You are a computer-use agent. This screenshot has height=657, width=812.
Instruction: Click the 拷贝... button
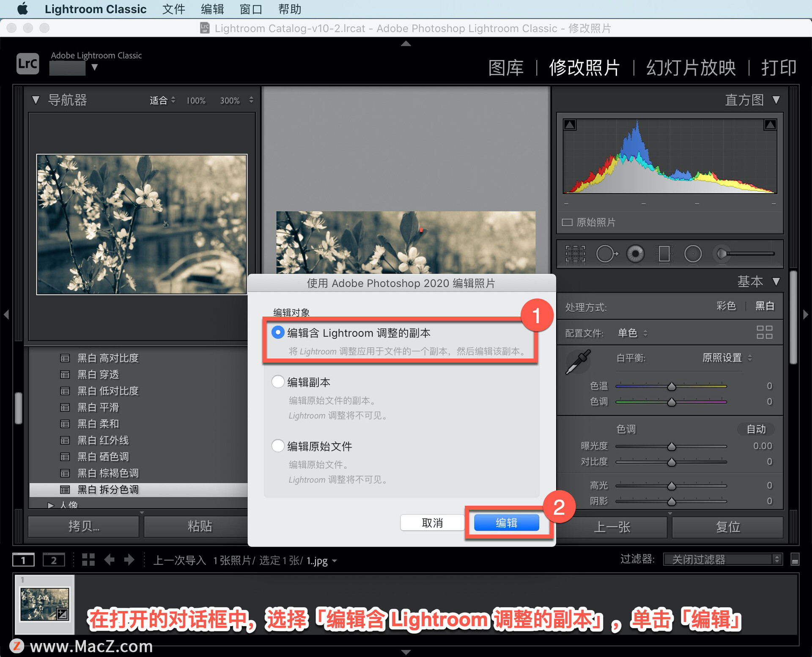click(84, 526)
